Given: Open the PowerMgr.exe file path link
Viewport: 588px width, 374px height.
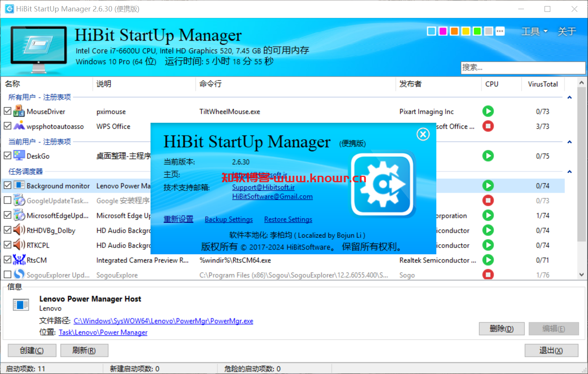Looking at the screenshot, I should [x=163, y=321].
